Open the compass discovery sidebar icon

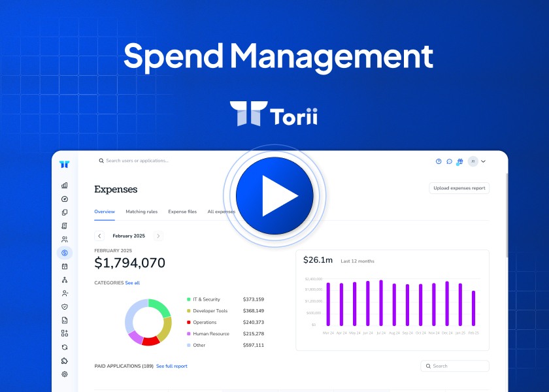pos(65,199)
